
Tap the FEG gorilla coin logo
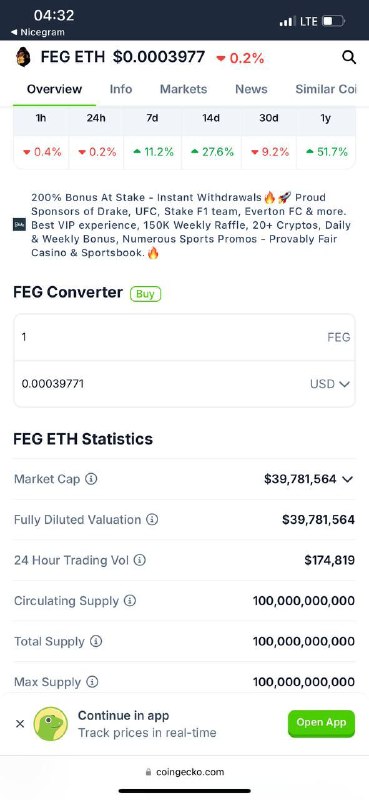[x=23, y=57]
